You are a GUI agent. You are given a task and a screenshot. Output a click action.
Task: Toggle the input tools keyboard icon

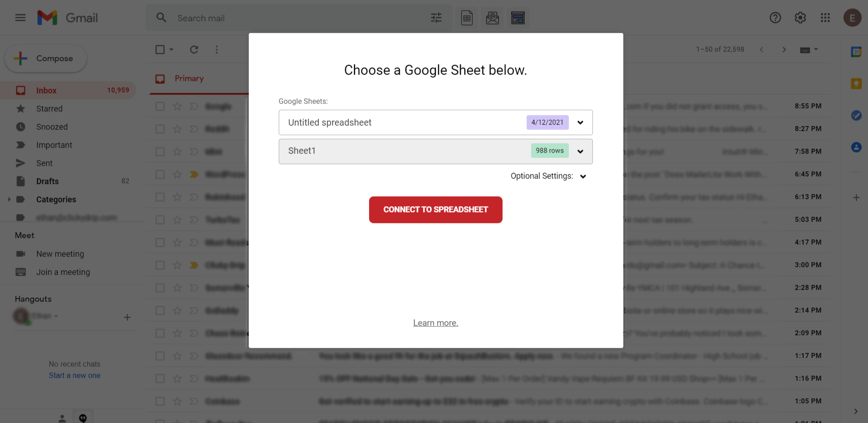pyautogui.click(x=805, y=50)
